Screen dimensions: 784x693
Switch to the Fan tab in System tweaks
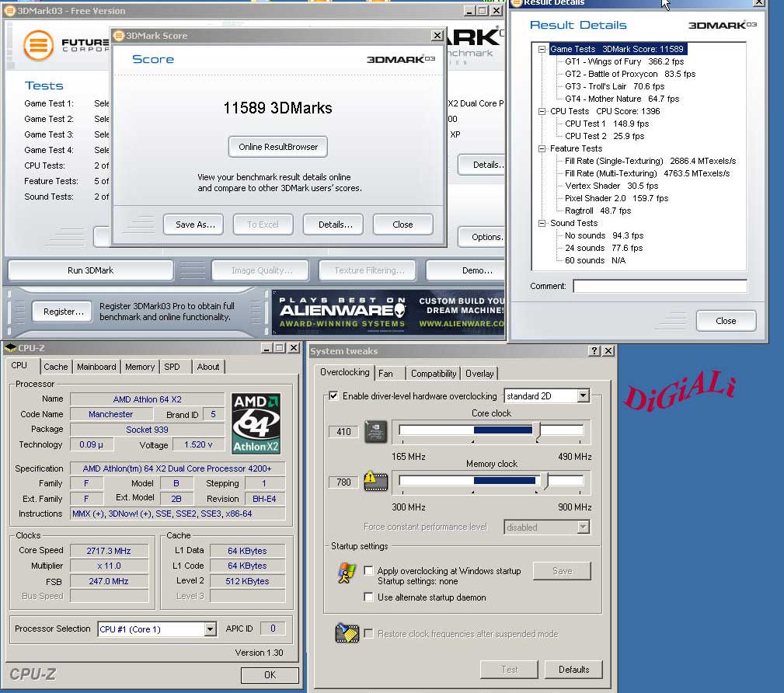[x=385, y=374]
